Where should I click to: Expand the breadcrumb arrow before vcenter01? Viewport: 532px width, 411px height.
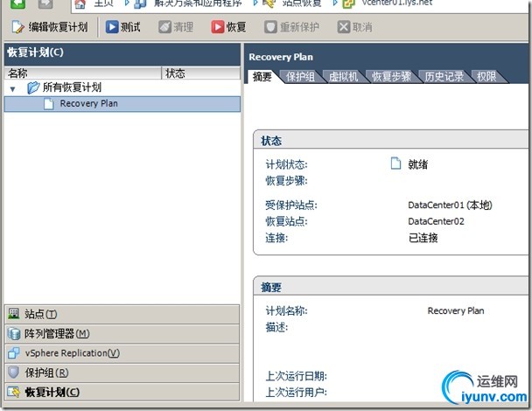pyautogui.click(x=335, y=3)
